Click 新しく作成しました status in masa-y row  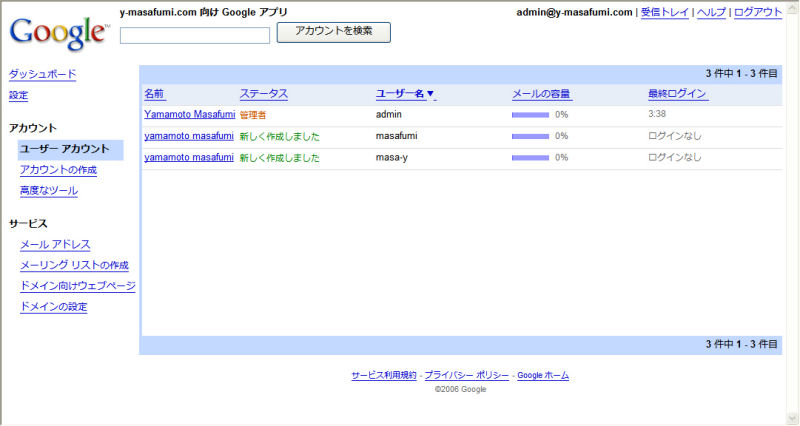click(x=280, y=158)
